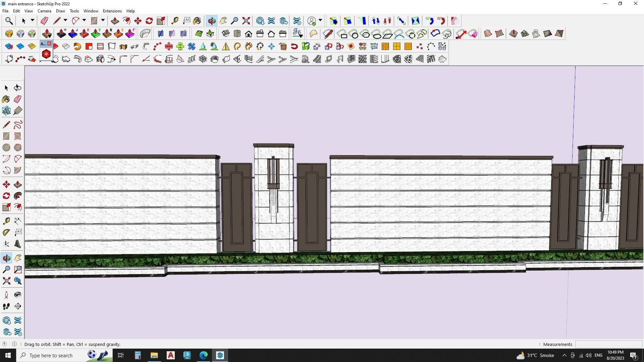Expand the Select tool dropdown arrow
This screenshot has height=362, width=644.
tap(33, 20)
